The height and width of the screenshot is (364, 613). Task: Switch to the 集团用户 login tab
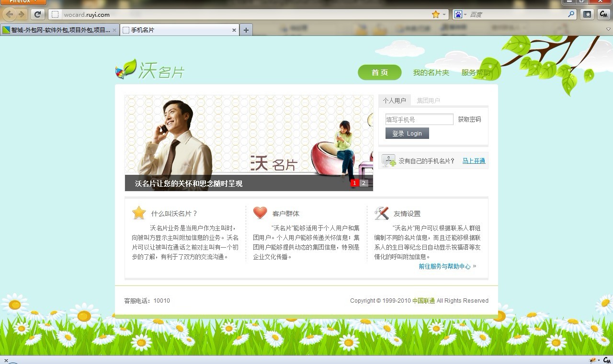pyautogui.click(x=428, y=101)
